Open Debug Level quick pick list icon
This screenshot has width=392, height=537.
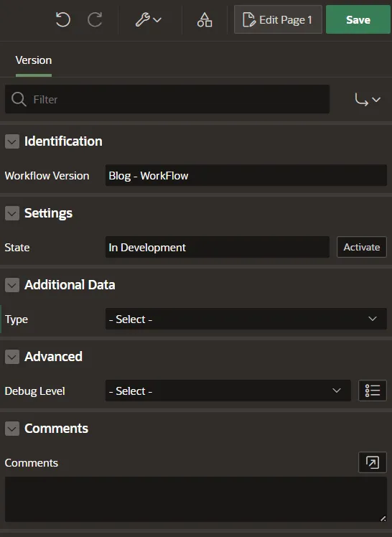373,391
